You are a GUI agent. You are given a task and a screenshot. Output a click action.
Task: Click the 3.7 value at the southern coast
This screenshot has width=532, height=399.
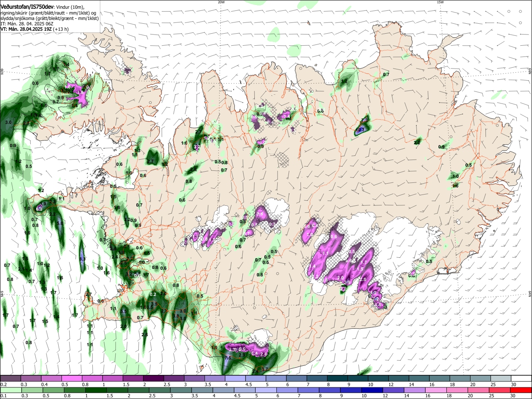[264, 369]
